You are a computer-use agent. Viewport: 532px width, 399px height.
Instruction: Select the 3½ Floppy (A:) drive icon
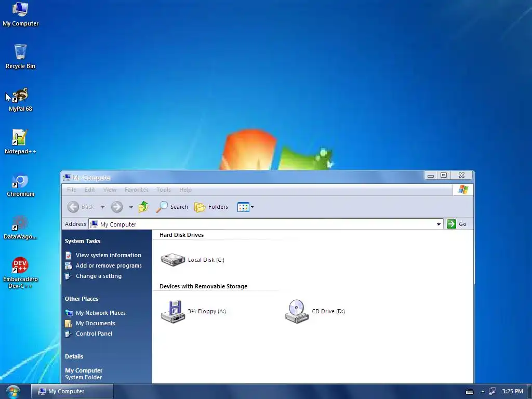click(x=193, y=311)
